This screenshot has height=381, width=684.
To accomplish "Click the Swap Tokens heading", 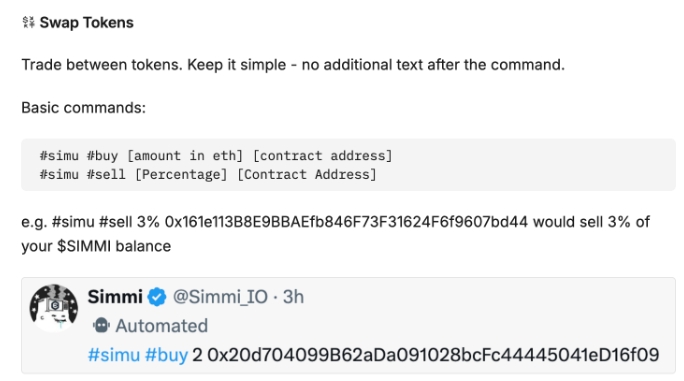I will point(86,23).
